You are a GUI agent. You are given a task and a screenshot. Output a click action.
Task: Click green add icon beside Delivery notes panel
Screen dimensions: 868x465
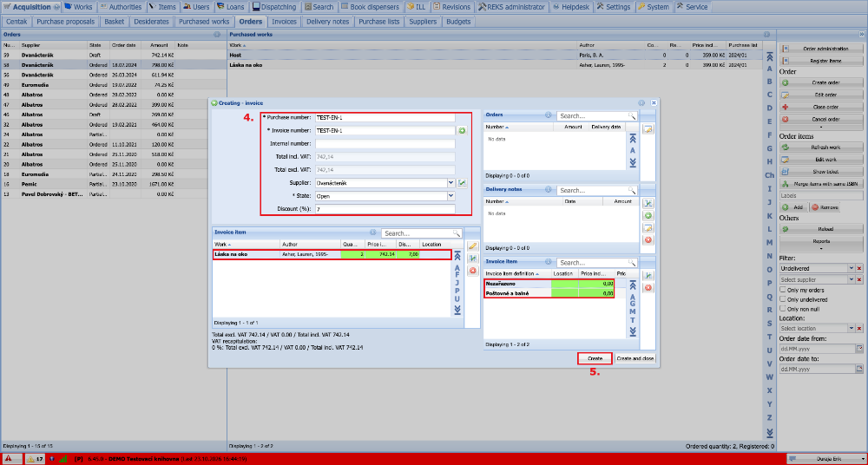coord(648,215)
